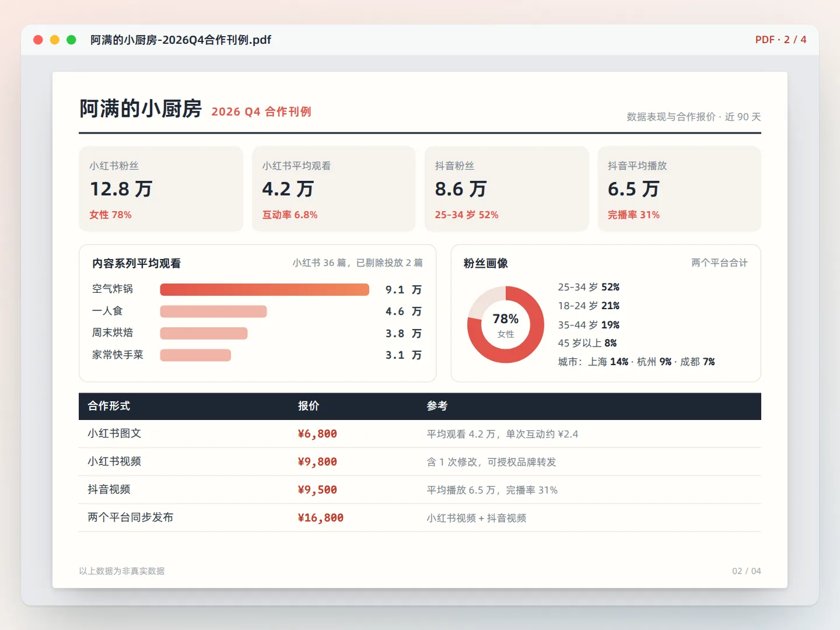Click the 参考 column header
Screen dimensions: 840x630
tap(437, 406)
